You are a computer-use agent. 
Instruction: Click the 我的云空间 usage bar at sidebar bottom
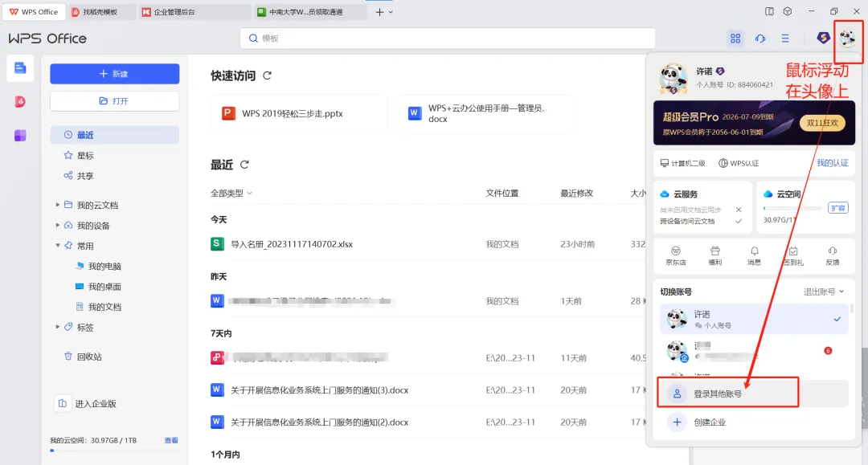(x=115, y=451)
